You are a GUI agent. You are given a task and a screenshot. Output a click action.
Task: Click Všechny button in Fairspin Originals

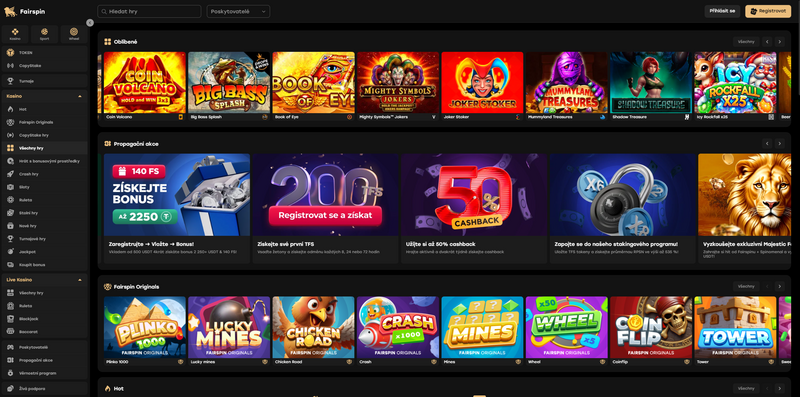746,286
